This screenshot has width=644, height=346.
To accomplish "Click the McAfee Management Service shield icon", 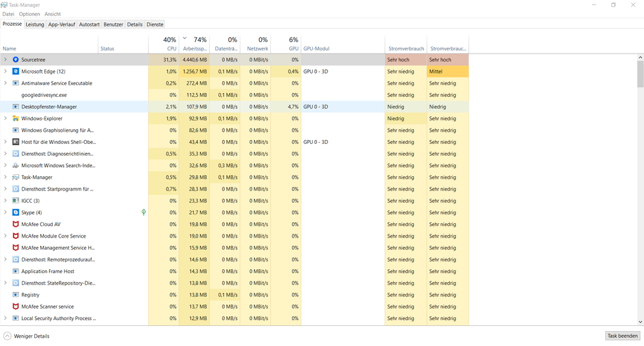I will [15, 248].
